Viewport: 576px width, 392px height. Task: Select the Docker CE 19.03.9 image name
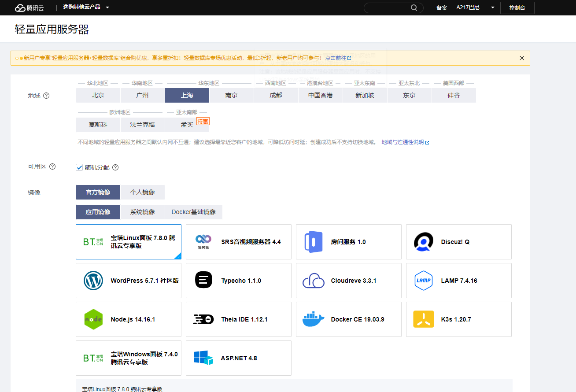coord(358,319)
